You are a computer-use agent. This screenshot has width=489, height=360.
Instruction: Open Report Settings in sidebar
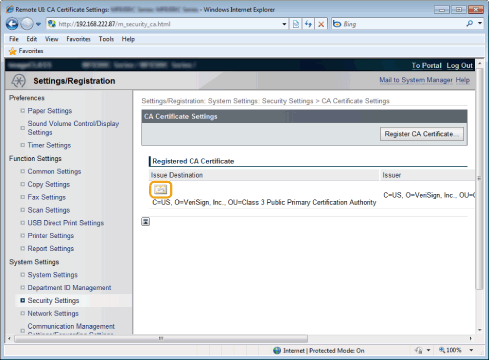coord(51,249)
